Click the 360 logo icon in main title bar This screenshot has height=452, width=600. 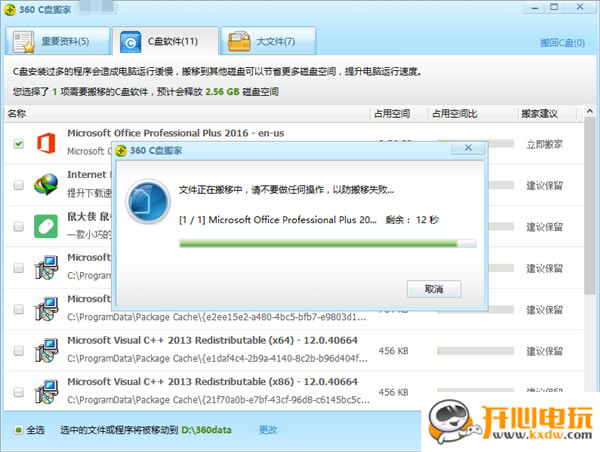click(x=9, y=10)
